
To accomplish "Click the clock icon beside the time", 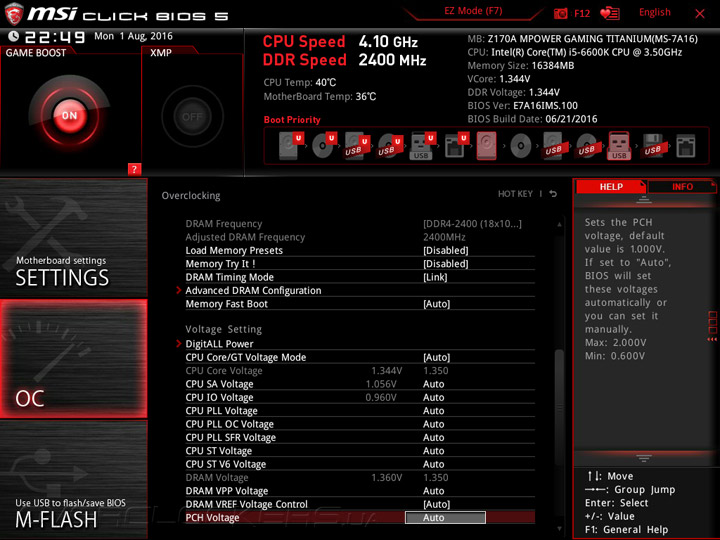I will (x=14, y=36).
